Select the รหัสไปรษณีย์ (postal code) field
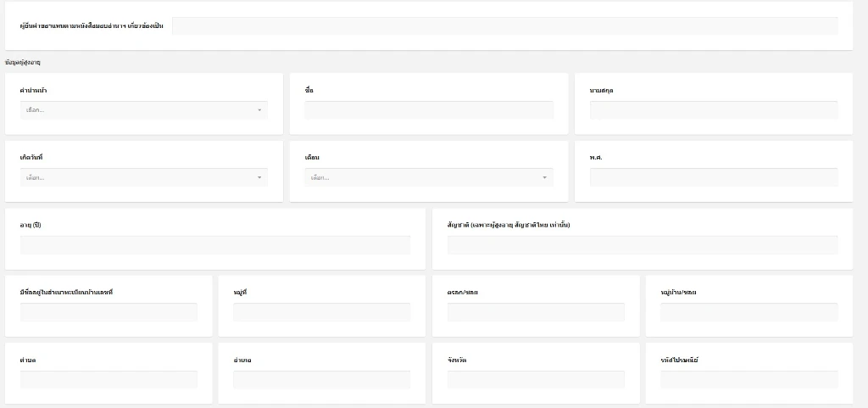The width and height of the screenshot is (868, 408). (749, 379)
